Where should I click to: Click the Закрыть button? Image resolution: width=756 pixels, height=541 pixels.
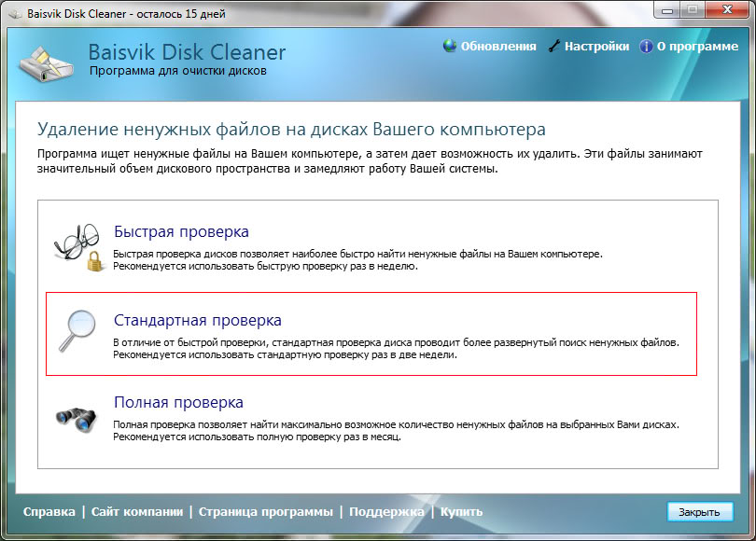(x=700, y=512)
